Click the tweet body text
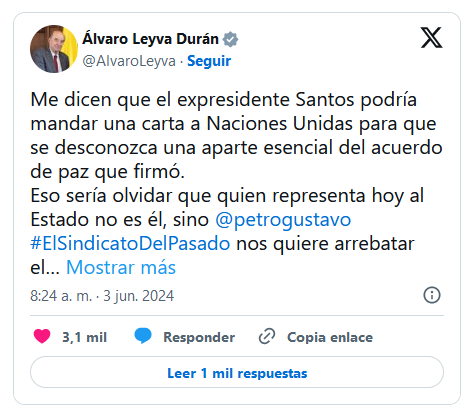This screenshot has width=468, height=414. click(x=236, y=183)
